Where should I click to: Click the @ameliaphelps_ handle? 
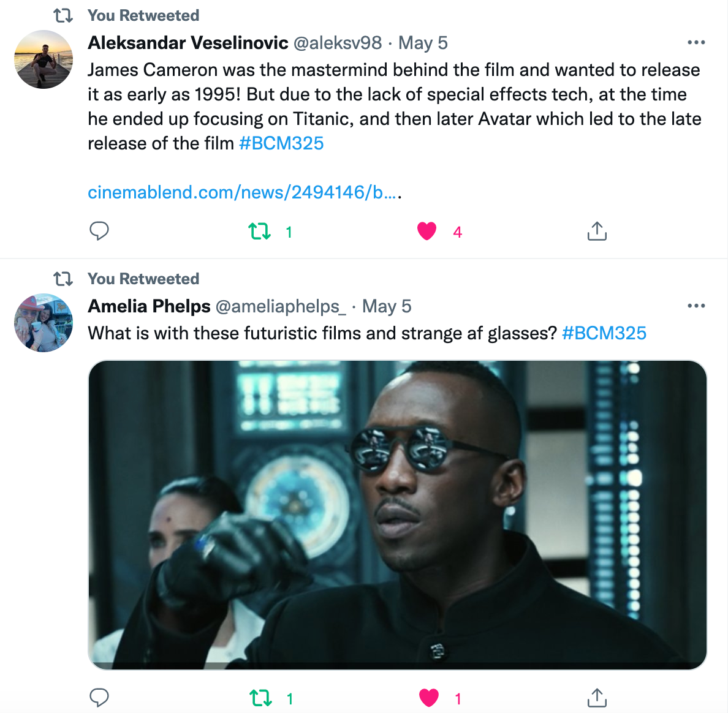pyautogui.click(x=281, y=306)
